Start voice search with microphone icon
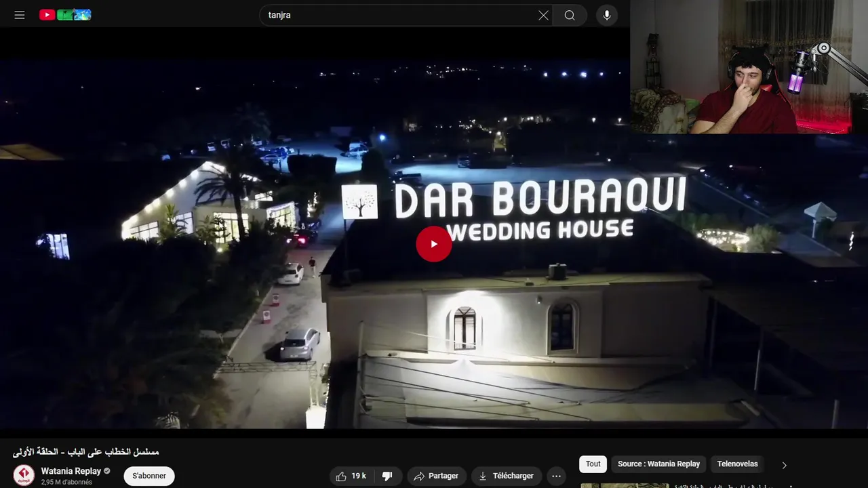The image size is (868, 488). 607,15
